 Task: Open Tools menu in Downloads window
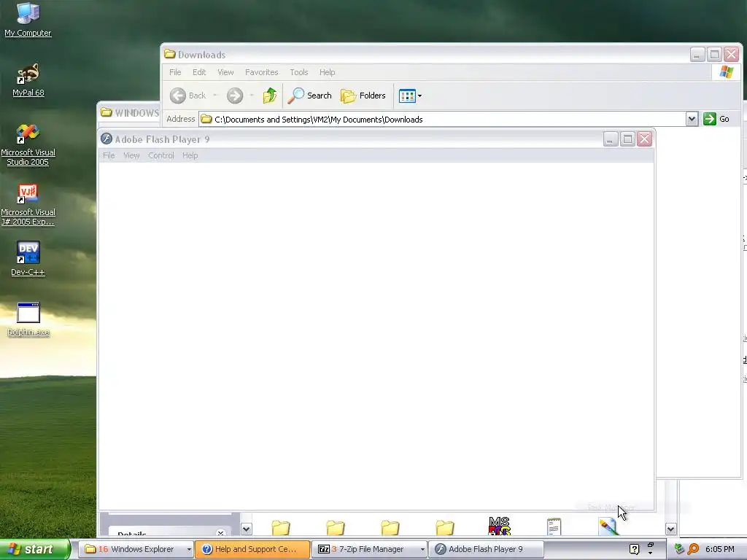coord(298,72)
